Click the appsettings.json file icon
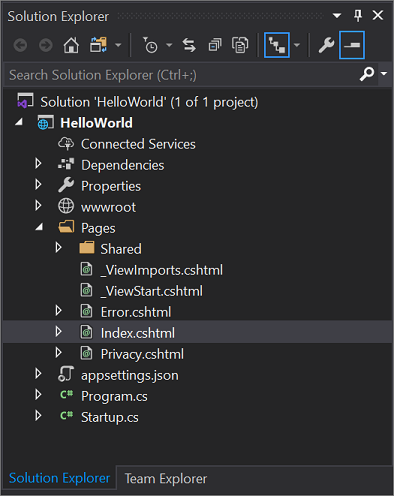 click(x=66, y=374)
